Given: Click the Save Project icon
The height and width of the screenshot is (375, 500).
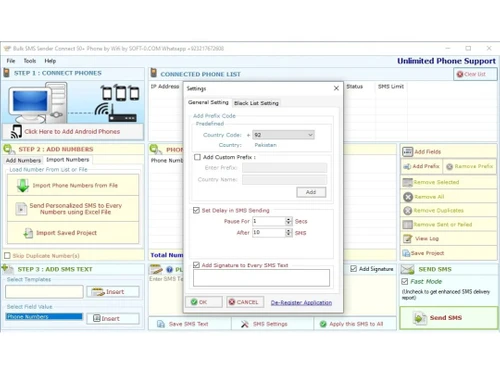Looking at the screenshot, I should point(406,253).
